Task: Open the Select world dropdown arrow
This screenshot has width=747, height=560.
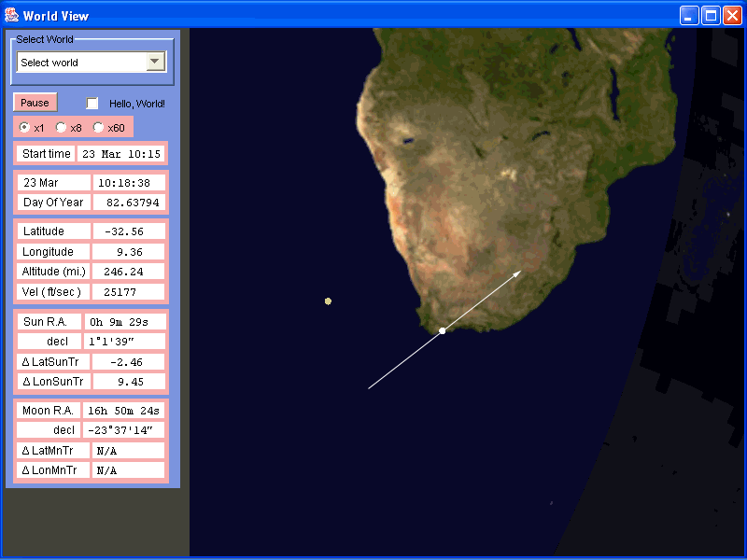Action: point(156,63)
